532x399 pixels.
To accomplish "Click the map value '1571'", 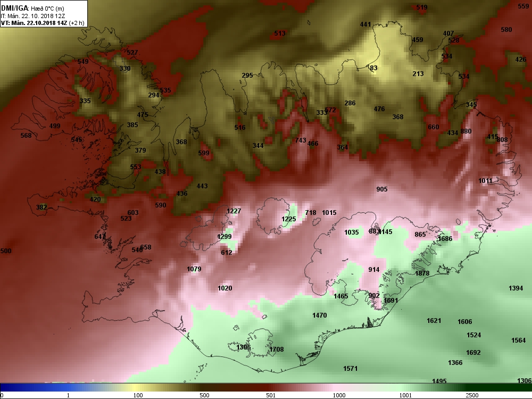I will tap(351, 369).
